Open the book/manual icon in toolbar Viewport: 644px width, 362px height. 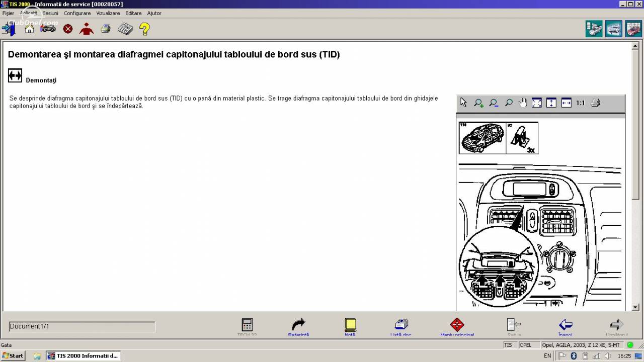tap(125, 29)
